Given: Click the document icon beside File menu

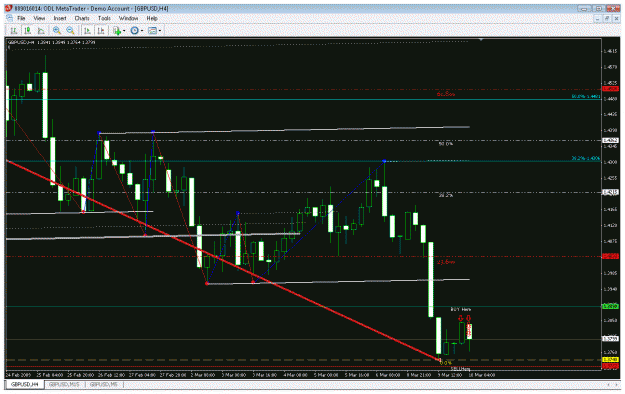Looking at the screenshot, I should point(9,18).
